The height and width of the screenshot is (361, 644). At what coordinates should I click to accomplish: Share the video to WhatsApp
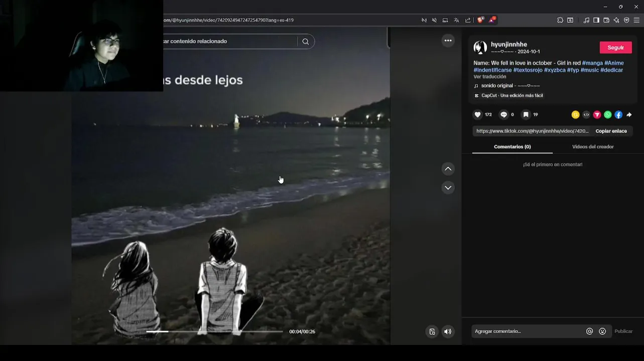[608, 115]
